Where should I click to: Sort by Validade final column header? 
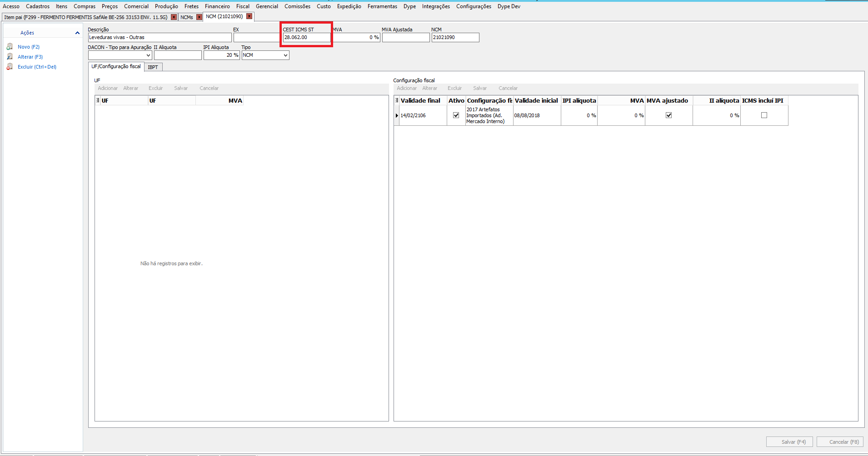tap(423, 100)
